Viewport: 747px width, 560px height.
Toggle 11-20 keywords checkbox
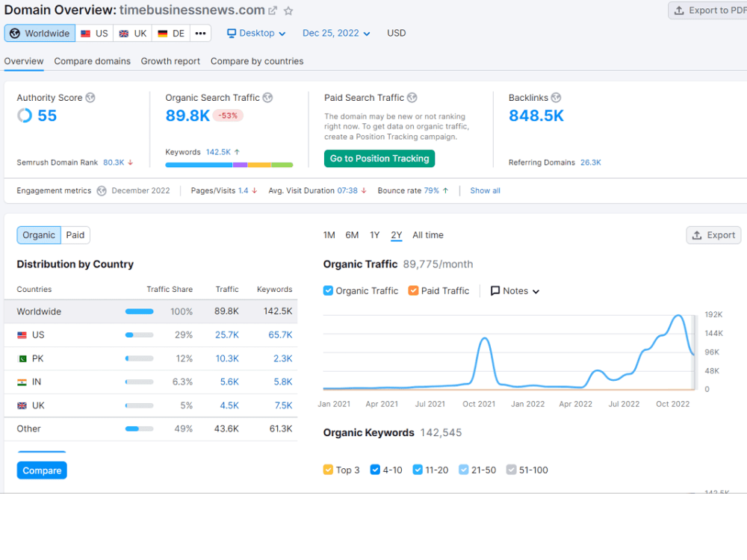[418, 470]
